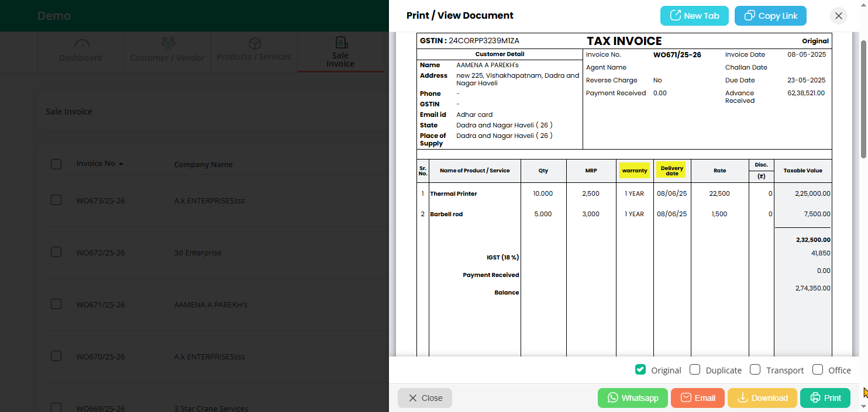Toggle the select-all invoices header checkbox

point(56,164)
